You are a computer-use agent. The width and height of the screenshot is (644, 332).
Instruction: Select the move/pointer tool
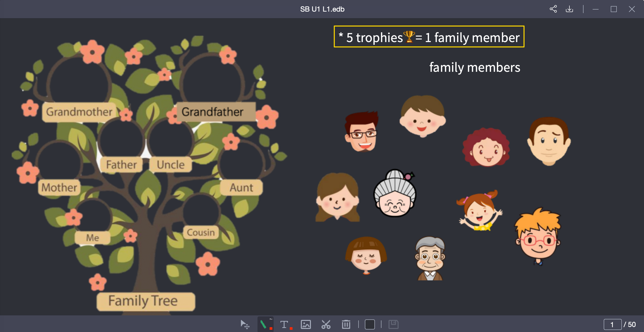245,324
